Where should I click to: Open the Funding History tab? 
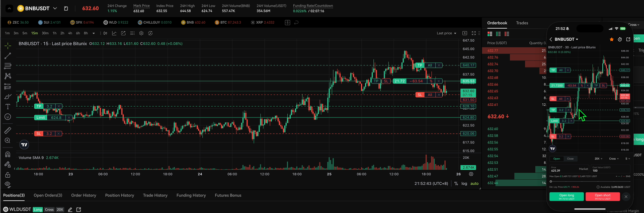click(x=191, y=195)
